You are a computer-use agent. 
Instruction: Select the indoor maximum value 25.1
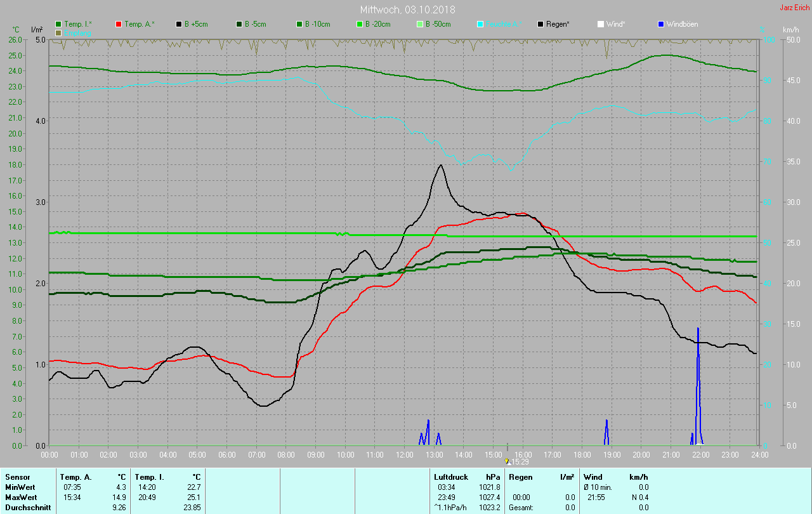[x=193, y=498]
